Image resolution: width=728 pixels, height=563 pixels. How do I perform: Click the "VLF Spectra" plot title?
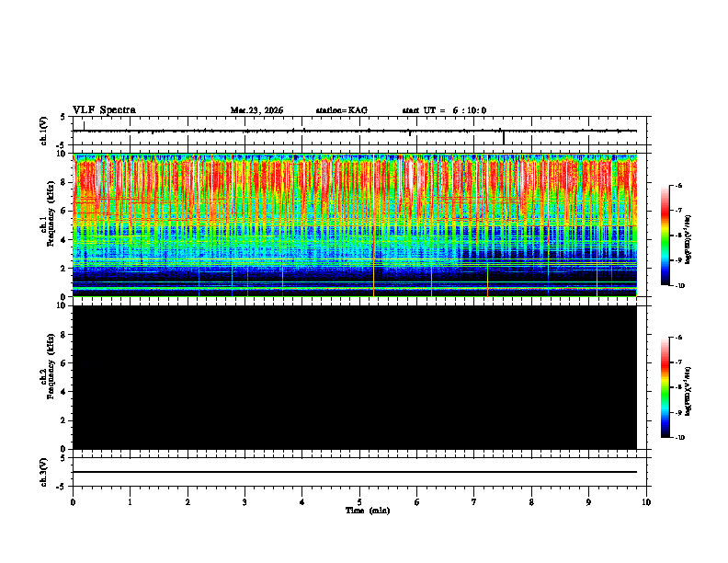104,110
